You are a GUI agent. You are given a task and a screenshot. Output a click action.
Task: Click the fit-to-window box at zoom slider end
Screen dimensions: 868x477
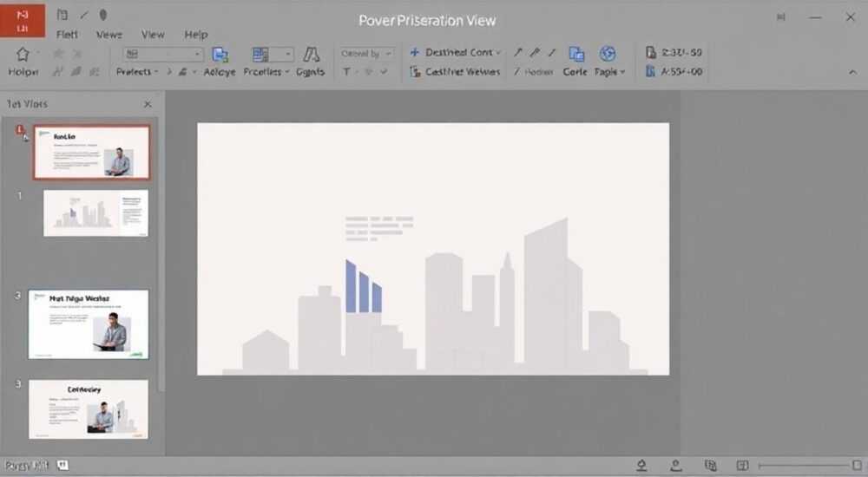[x=857, y=466]
